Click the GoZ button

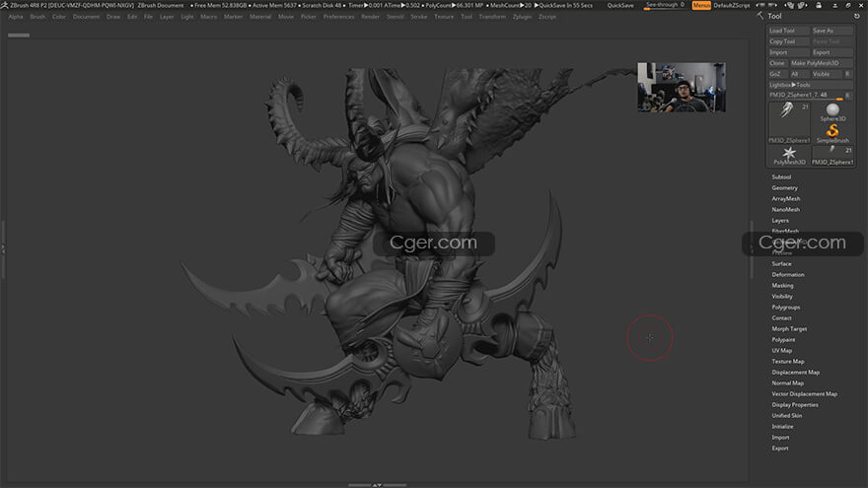click(x=777, y=74)
